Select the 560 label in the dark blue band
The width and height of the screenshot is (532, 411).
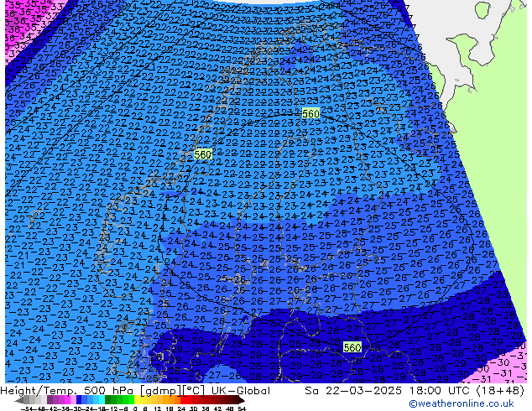352,347
